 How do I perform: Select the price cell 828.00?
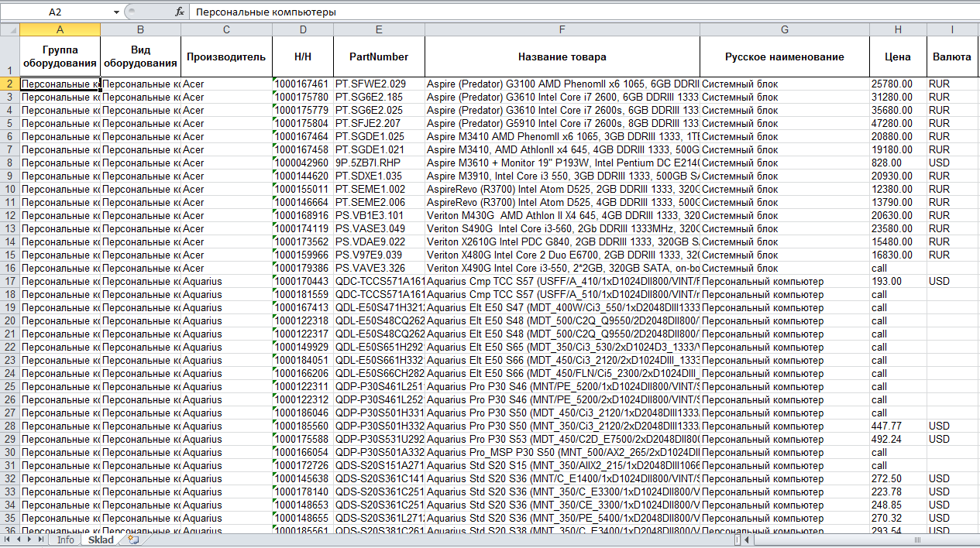(x=898, y=163)
